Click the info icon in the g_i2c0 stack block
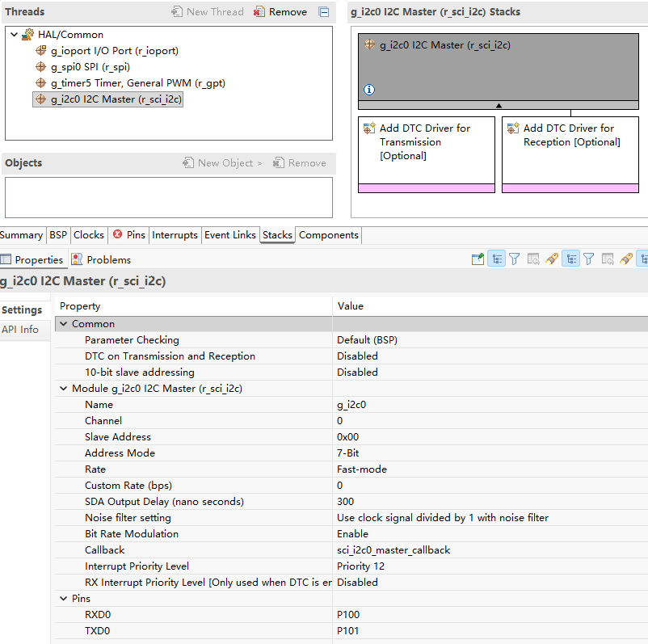 [369, 90]
